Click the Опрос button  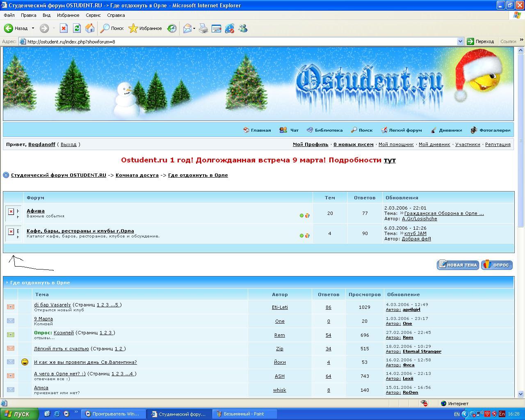click(497, 265)
